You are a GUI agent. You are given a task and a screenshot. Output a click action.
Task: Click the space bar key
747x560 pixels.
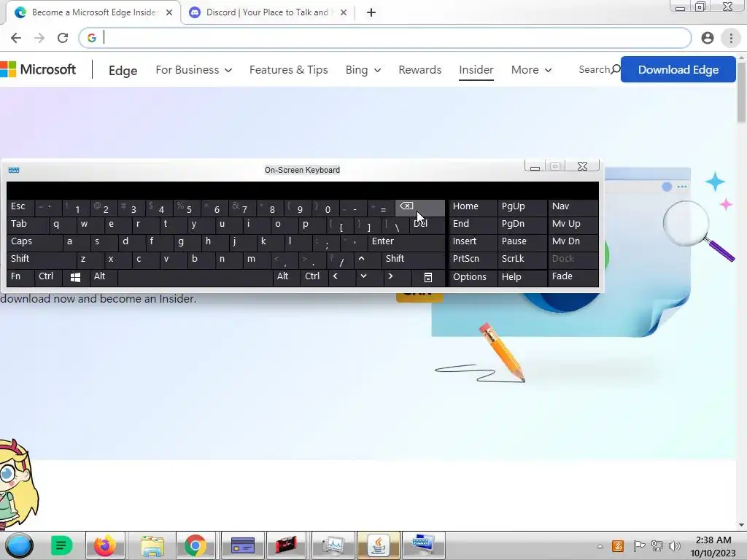click(x=195, y=277)
